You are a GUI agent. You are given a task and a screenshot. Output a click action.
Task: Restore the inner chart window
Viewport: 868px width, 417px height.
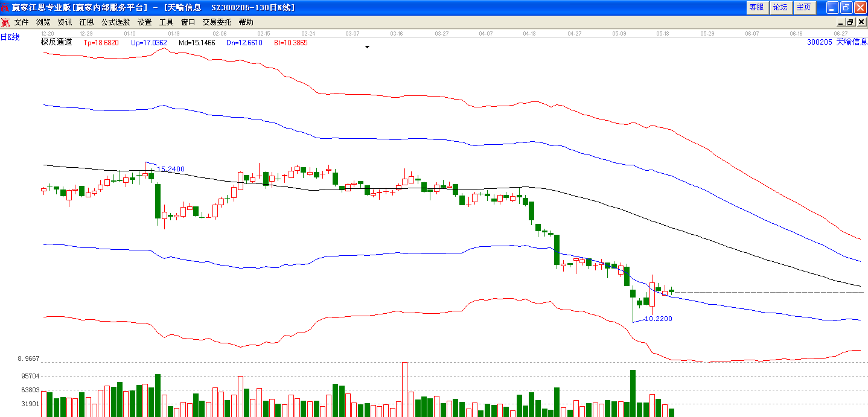(x=850, y=22)
